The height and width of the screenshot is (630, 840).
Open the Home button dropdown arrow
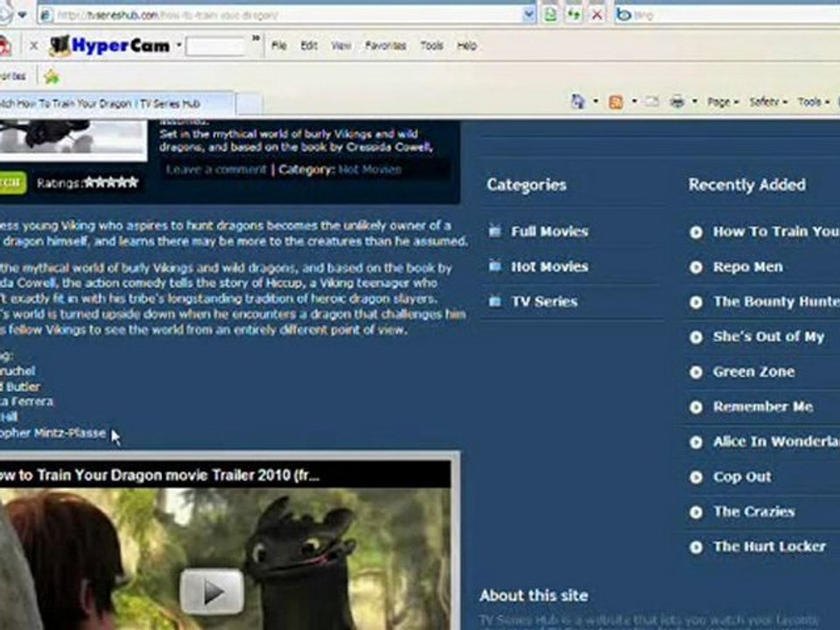(596, 101)
